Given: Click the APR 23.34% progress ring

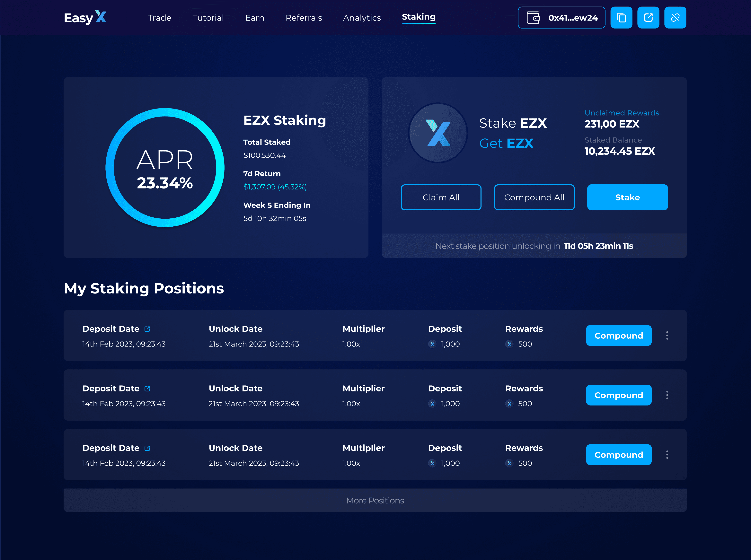Looking at the screenshot, I should (x=165, y=167).
